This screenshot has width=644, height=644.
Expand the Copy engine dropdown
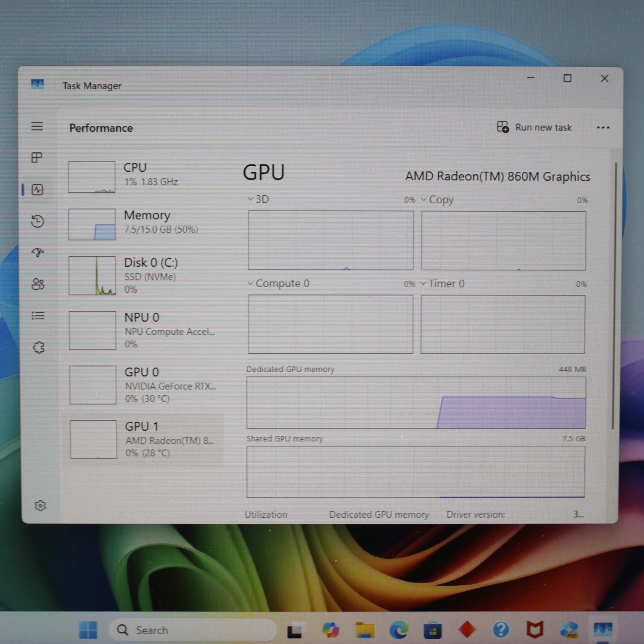pyautogui.click(x=437, y=200)
